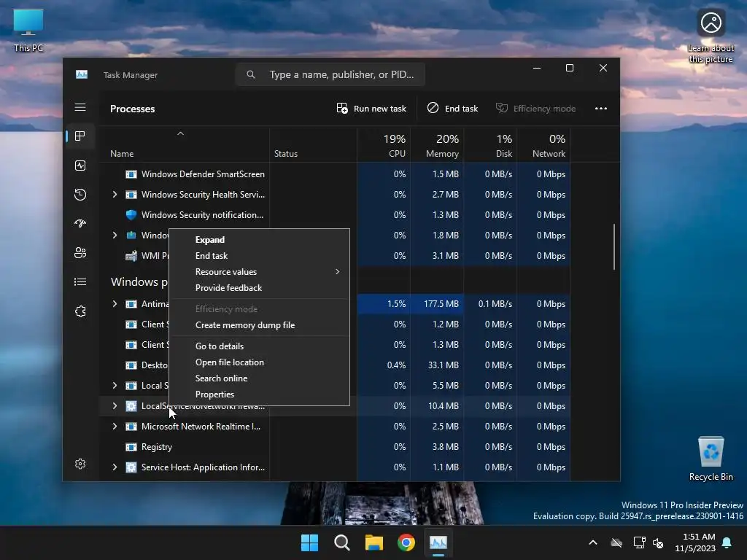Click the End task toolbar button
Screen dimensions: 747x560
tap(452, 109)
